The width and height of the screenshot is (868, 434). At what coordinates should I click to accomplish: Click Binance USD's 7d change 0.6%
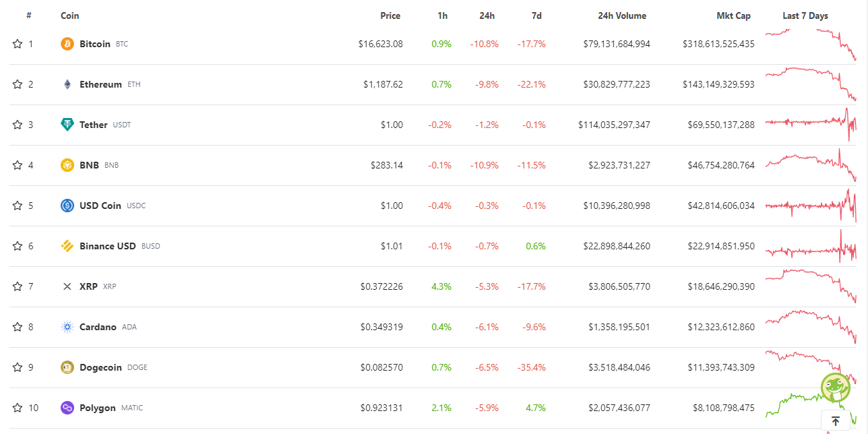pyautogui.click(x=536, y=246)
